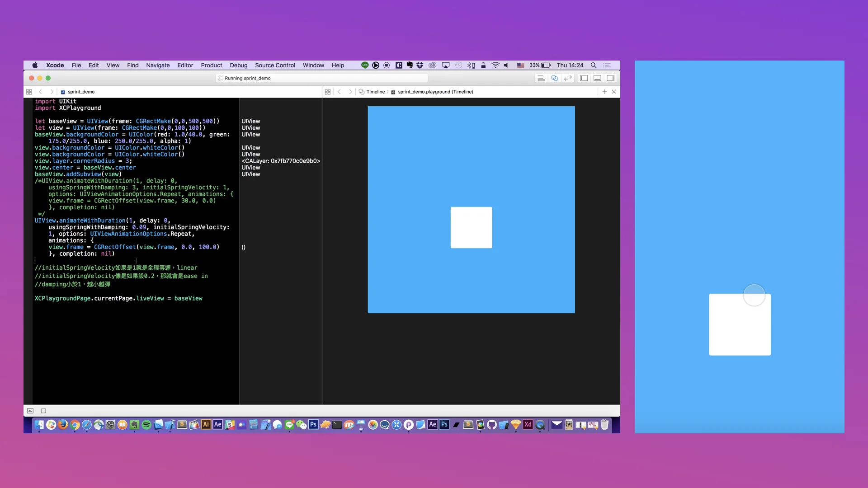Toggle the right Utilities panel
The height and width of the screenshot is (488, 868).
pyautogui.click(x=610, y=78)
